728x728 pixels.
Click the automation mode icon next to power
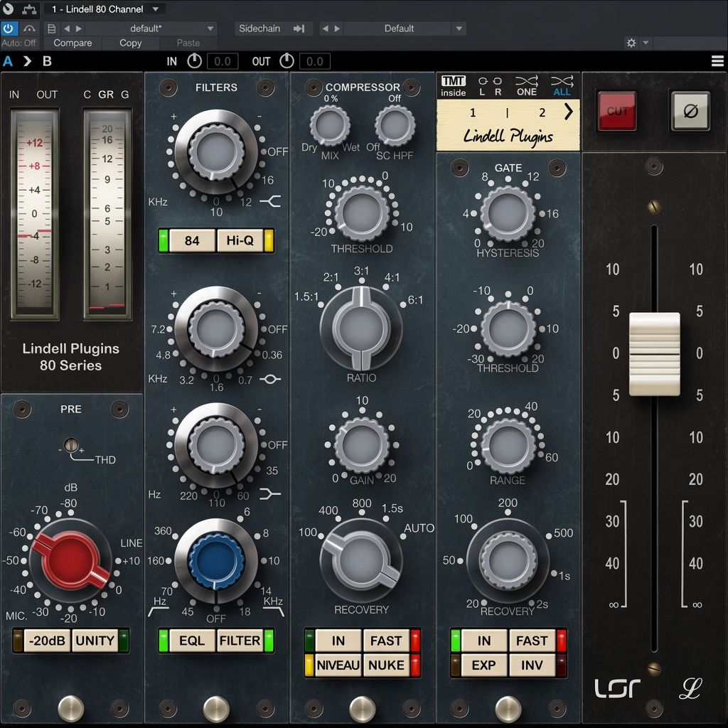pyautogui.click(x=29, y=28)
